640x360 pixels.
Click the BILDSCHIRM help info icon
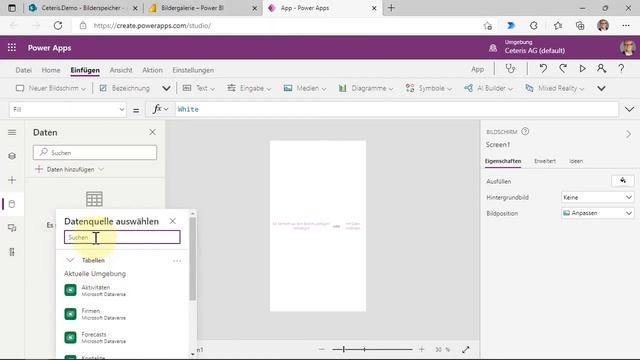click(525, 131)
